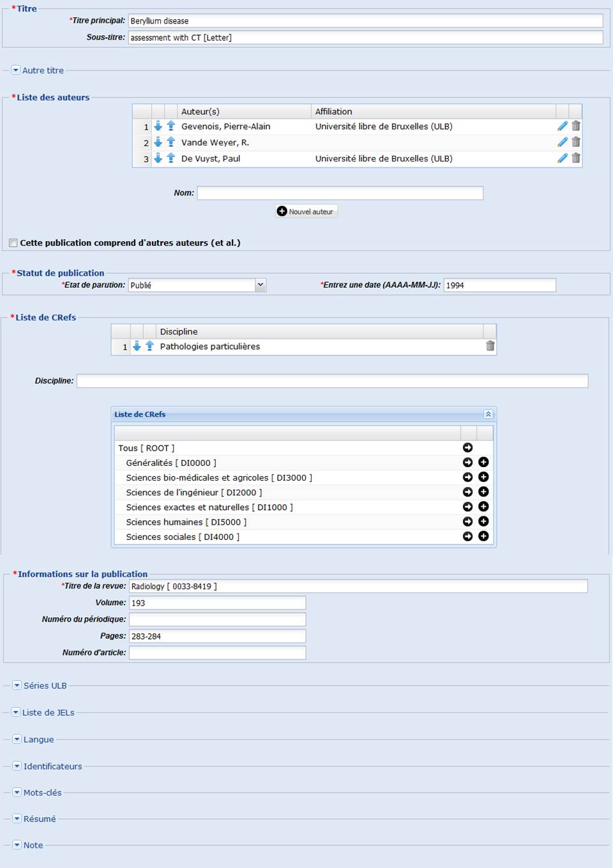Open Tous [ROOT] arrow icon
This screenshot has height=868, width=613.
click(467, 448)
